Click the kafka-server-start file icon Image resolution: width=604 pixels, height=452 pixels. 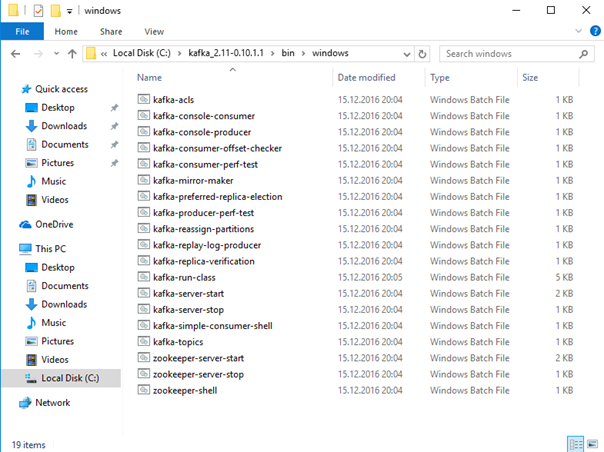(143, 293)
